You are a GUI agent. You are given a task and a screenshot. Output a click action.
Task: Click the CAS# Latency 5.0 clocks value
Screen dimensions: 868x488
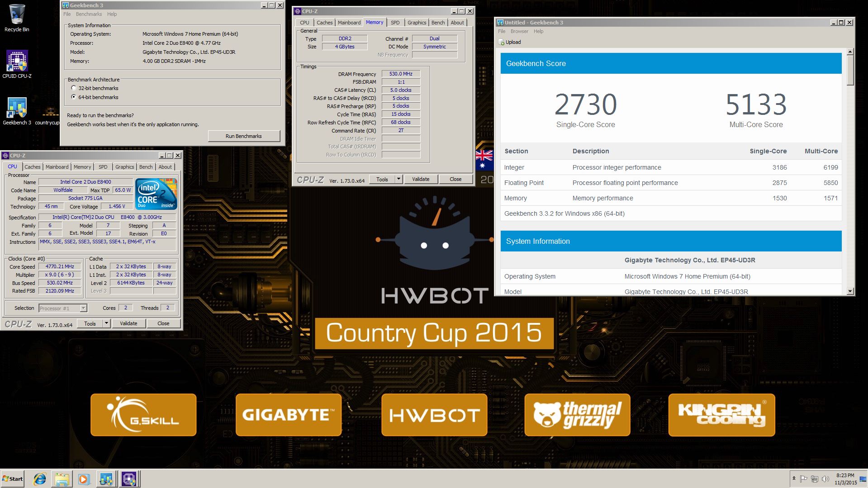(401, 90)
